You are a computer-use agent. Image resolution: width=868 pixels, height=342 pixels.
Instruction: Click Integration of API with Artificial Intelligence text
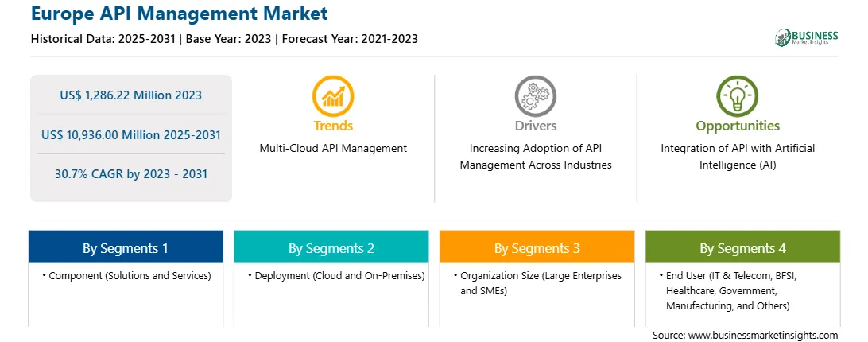tap(738, 157)
